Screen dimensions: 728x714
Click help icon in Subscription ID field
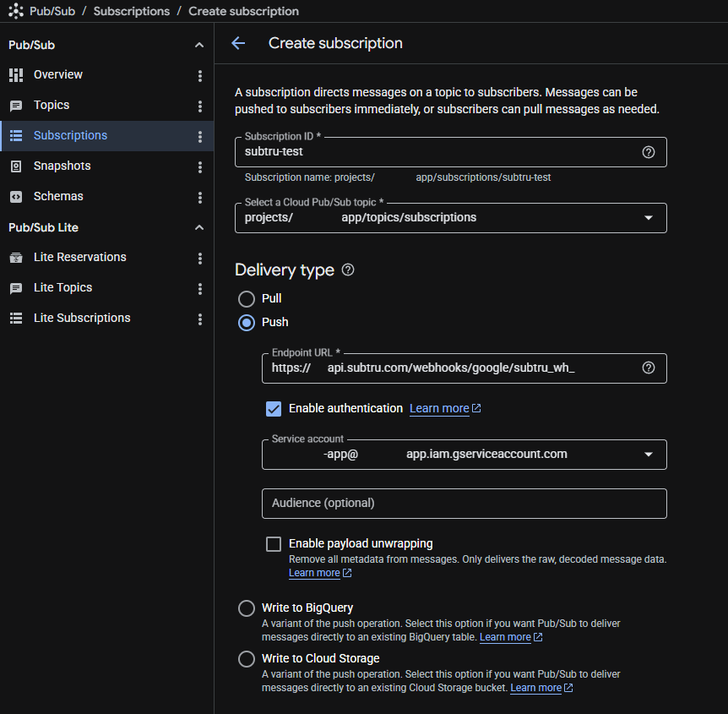[x=648, y=152]
